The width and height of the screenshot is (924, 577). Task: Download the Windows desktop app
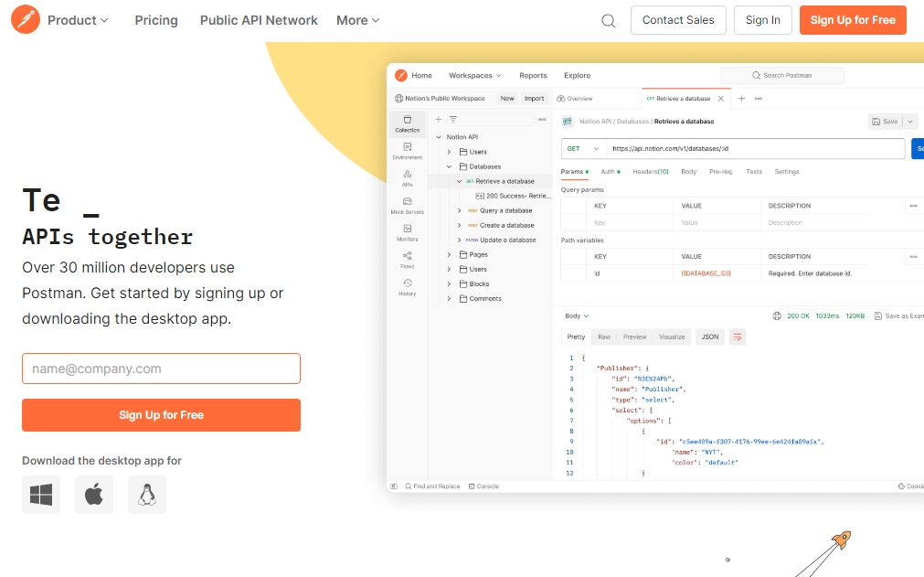pyautogui.click(x=41, y=495)
